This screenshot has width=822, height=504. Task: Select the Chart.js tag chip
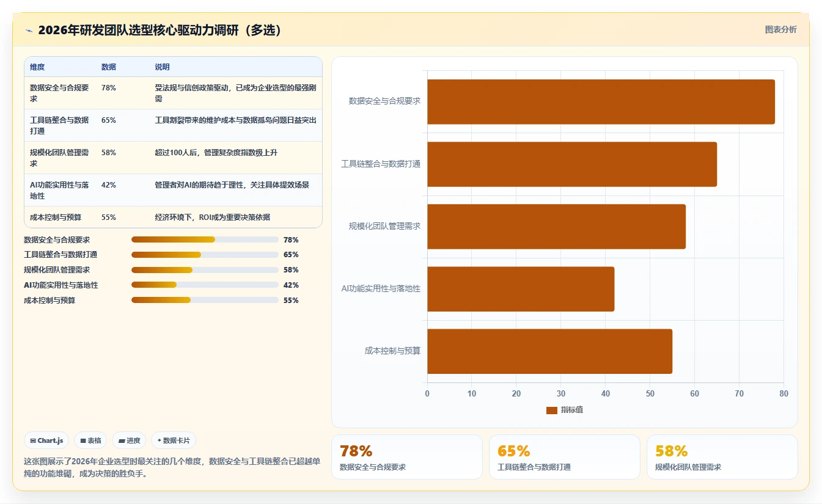click(x=46, y=440)
